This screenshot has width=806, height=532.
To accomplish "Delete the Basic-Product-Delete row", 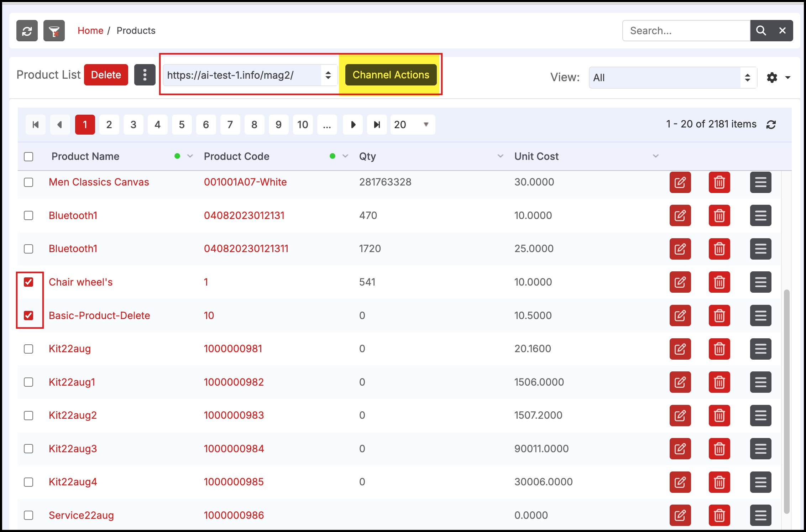I will coord(719,315).
